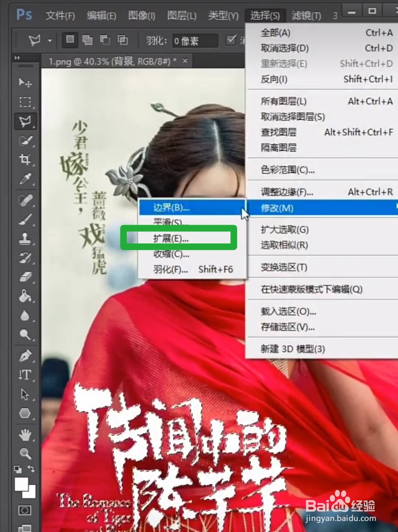Choose 全部(A) select all
Image resolution: width=398 pixels, height=532 pixels.
point(322,33)
